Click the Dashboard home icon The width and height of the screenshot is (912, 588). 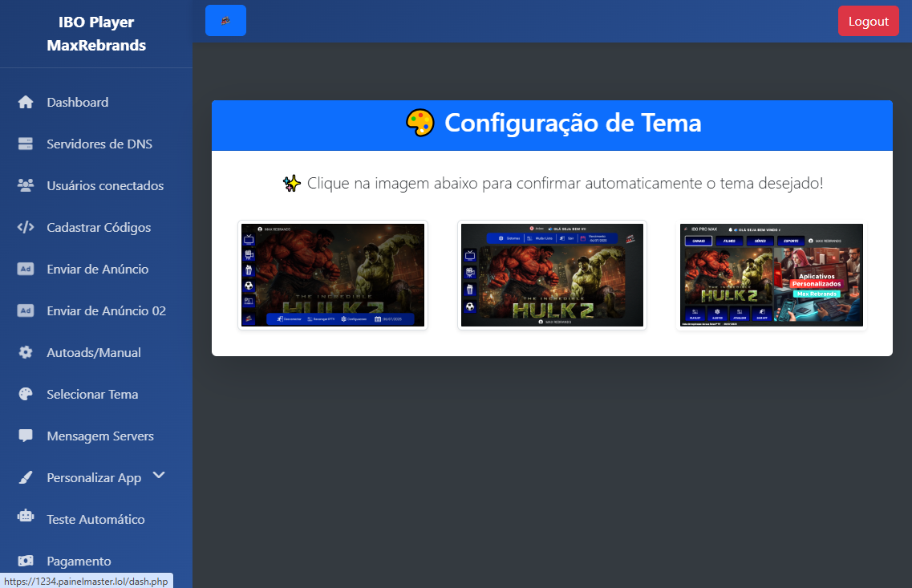[26, 103]
